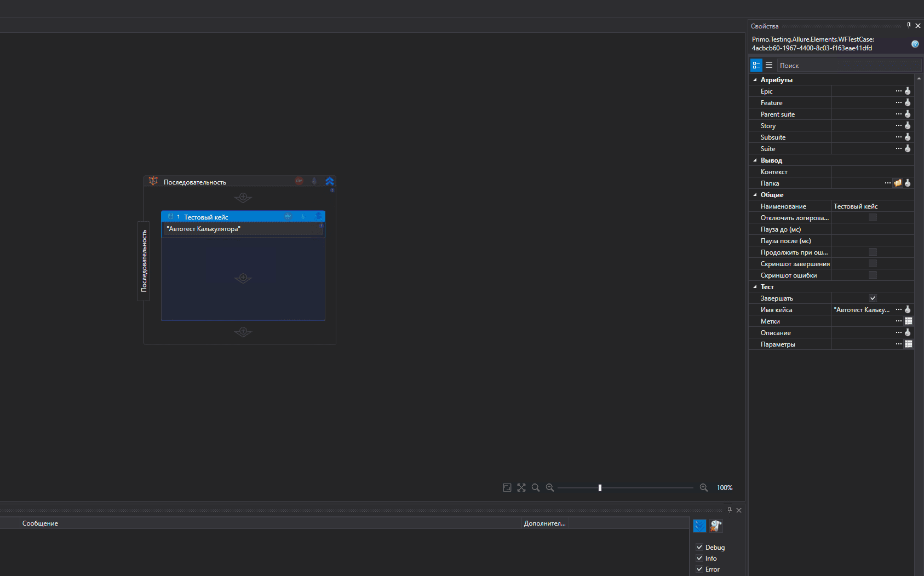This screenshot has width=924, height=576.
Task: Toggle the Завершать checkbox
Action: [873, 298]
